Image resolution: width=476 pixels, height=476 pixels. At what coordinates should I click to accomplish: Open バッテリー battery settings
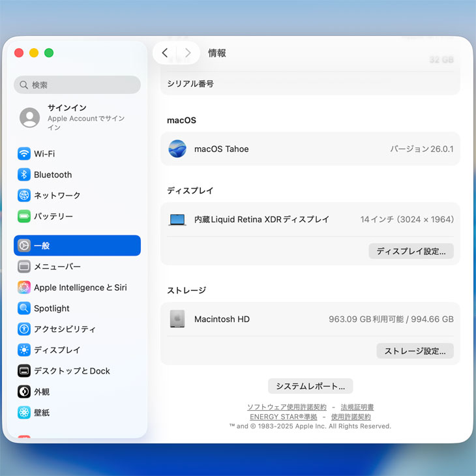[53, 216]
